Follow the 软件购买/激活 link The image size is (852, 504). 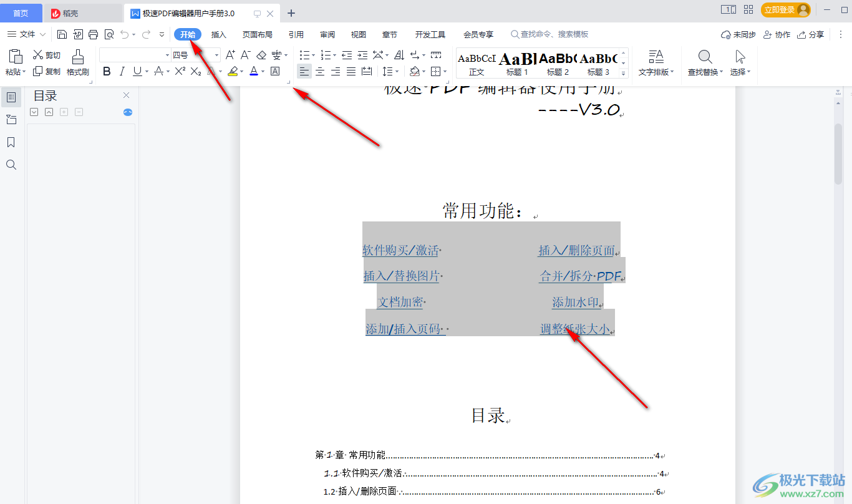pyautogui.click(x=401, y=250)
